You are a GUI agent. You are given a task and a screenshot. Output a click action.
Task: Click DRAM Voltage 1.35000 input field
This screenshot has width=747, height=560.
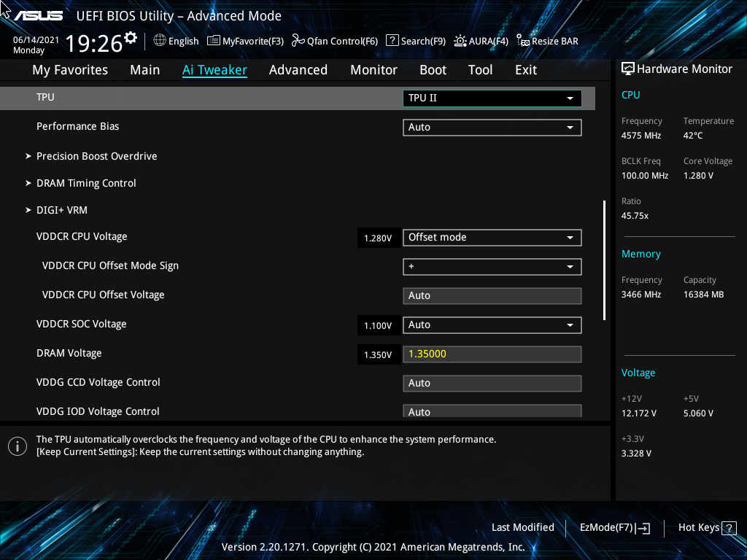pyautogui.click(x=492, y=354)
